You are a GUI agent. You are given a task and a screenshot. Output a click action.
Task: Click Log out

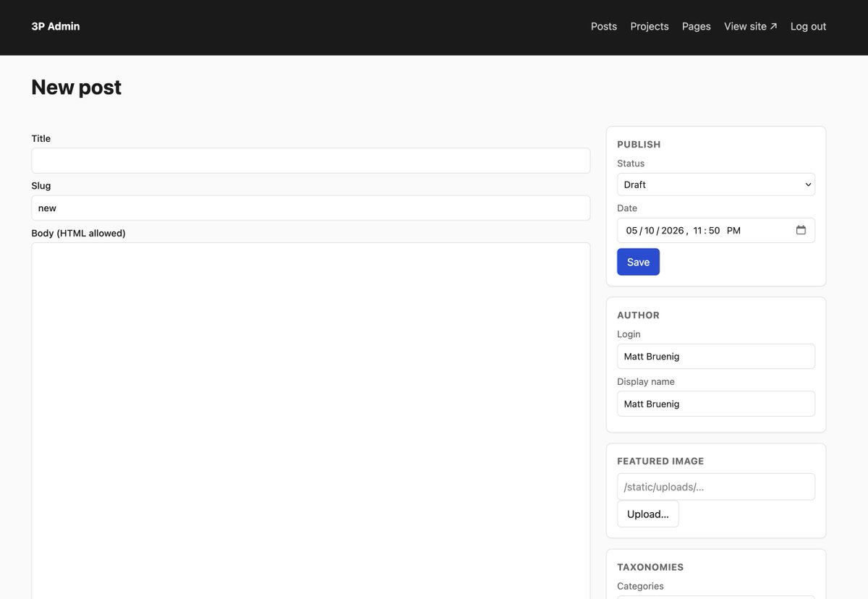click(808, 26)
